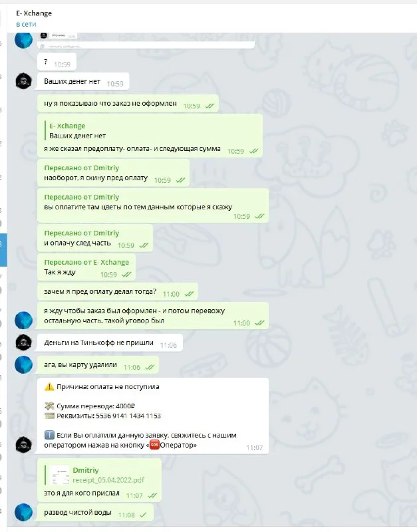This screenshot has width=417, height=532.
Task: Select the highlighted blue chat in the left sidebar
Action: [x=3, y=250]
